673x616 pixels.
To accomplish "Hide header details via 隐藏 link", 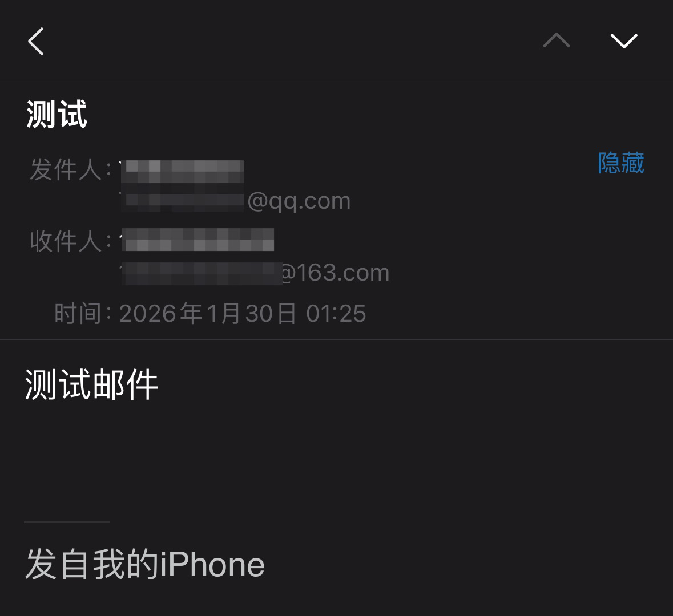I will [621, 163].
